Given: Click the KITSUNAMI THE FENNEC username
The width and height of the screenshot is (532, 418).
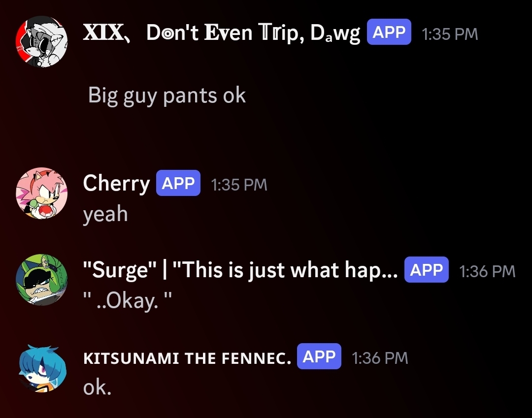Looking at the screenshot, I should point(187,358).
